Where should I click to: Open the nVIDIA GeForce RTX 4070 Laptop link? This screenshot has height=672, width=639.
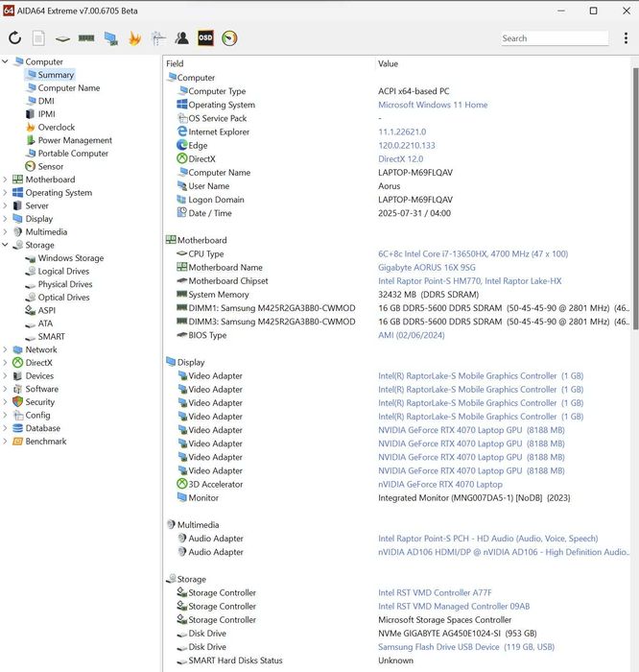(x=439, y=484)
